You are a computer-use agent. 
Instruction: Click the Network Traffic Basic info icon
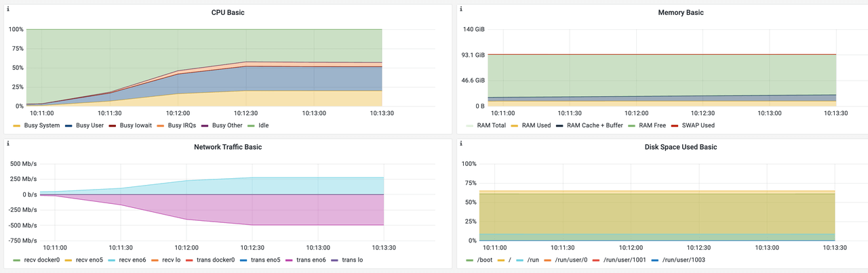(8, 144)
